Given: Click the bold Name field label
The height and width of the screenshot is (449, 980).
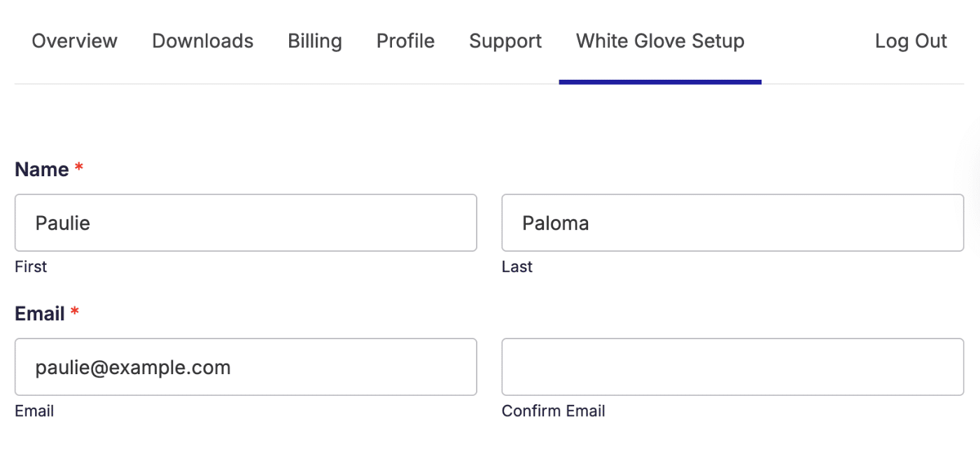Looking at the screenshot, I should point(42,169).
